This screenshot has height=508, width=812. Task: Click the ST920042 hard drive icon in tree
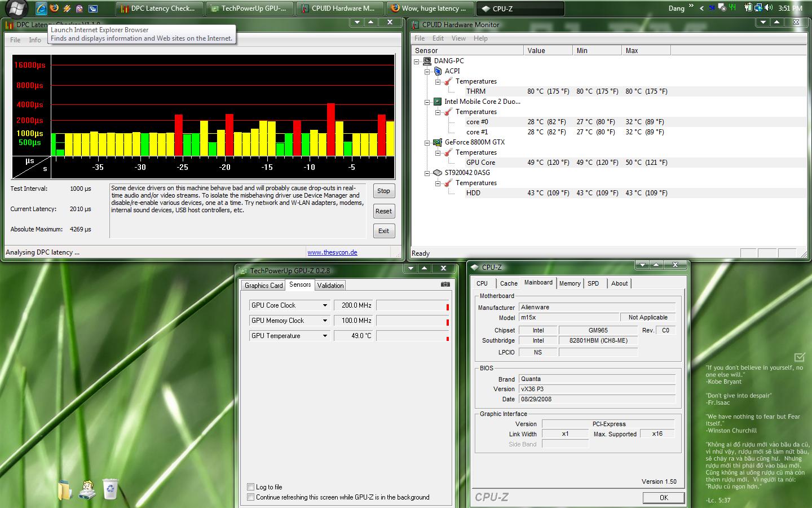tap(437, 173)
